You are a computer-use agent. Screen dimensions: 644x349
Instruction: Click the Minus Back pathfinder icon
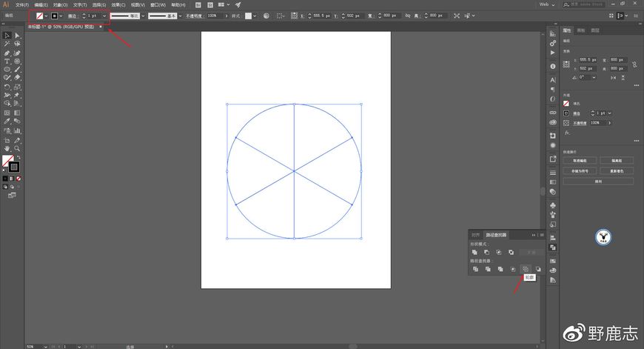538,269
